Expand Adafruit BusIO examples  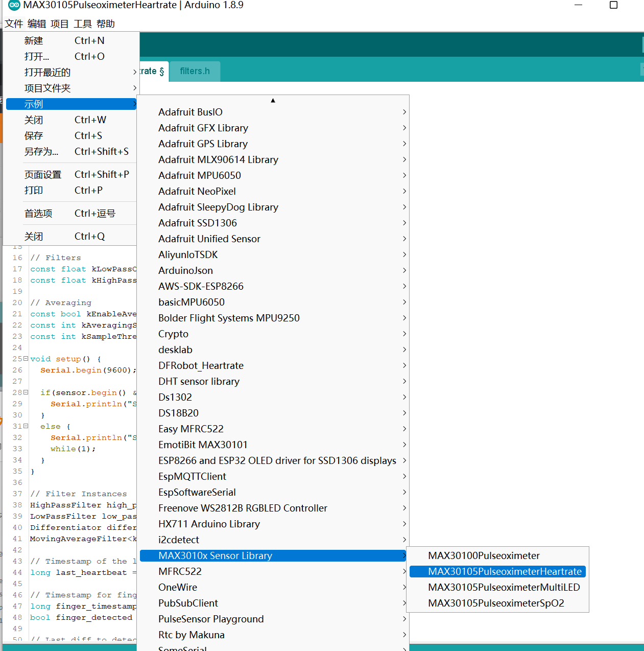tap(273, 112)
